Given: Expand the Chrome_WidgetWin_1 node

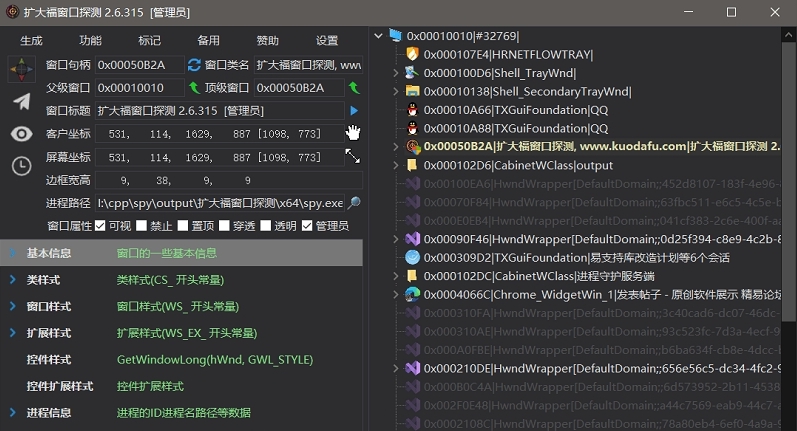Looking at the screenshot, I should [x=396, y=294].
